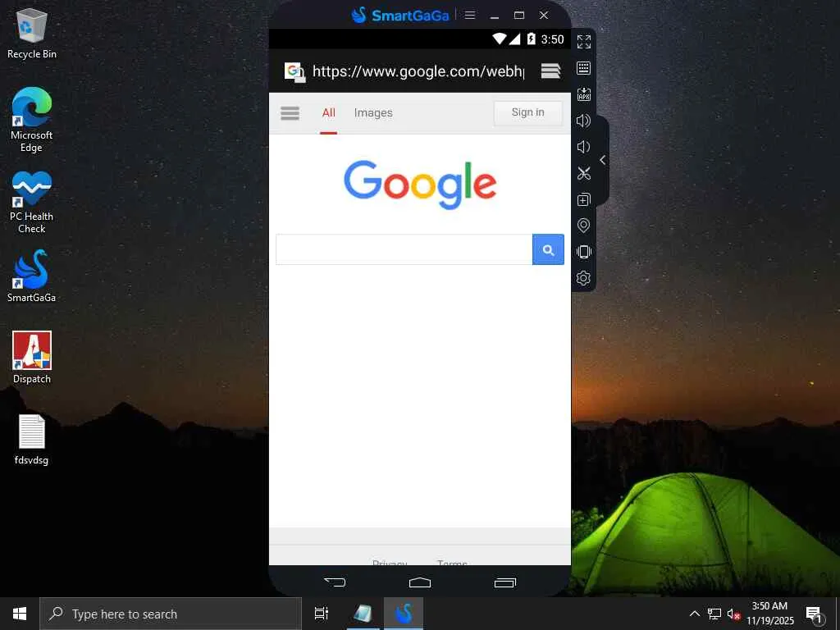This screenshot has height=630, width=840.
Task: Select the Microsoft Edge desktop shortcut
Action: [32, 120]
